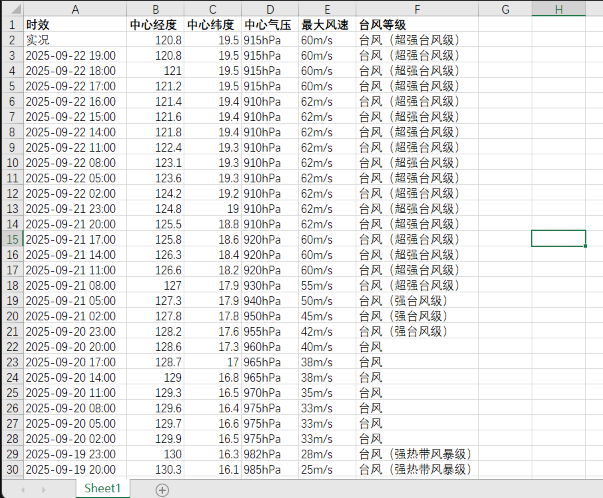This screenshot has width=603, height=498.
Task: Select column G header
Action: [x=505, y=9]
